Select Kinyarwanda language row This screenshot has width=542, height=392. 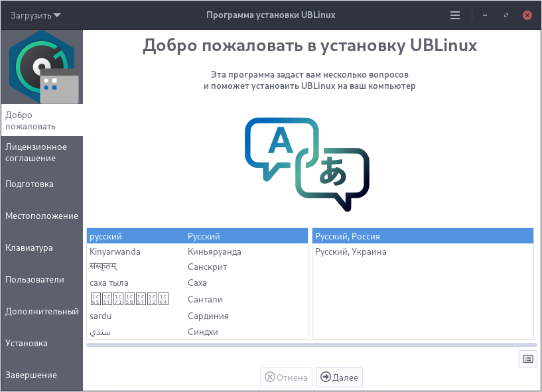197,251
